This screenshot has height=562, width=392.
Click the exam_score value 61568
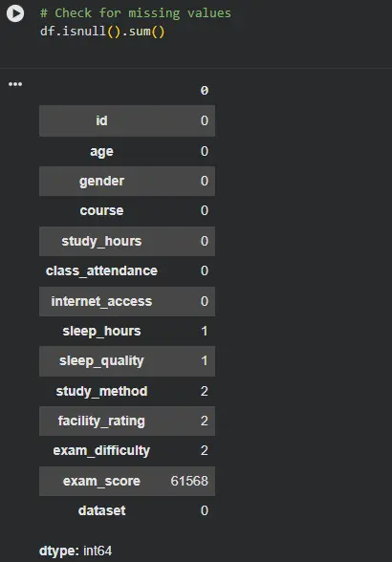click(189, 481)
